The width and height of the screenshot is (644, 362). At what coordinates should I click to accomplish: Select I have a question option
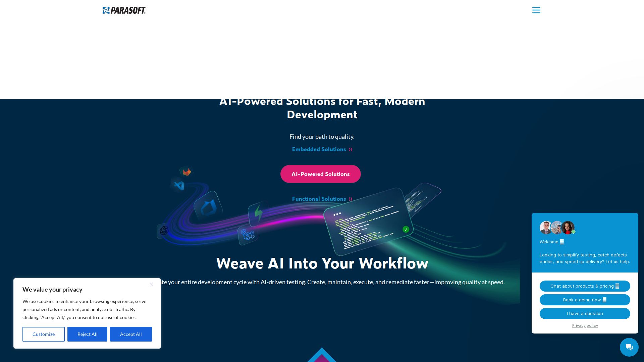click(585, 314)
